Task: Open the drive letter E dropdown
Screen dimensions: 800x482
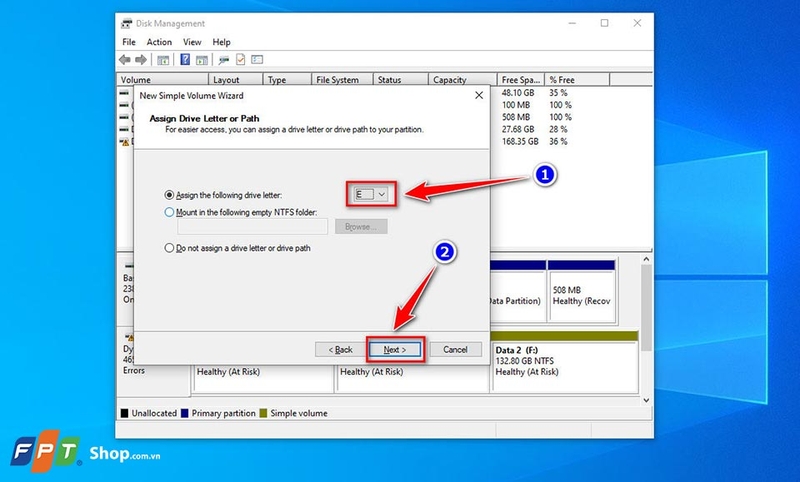Action: tap(371, 194)
